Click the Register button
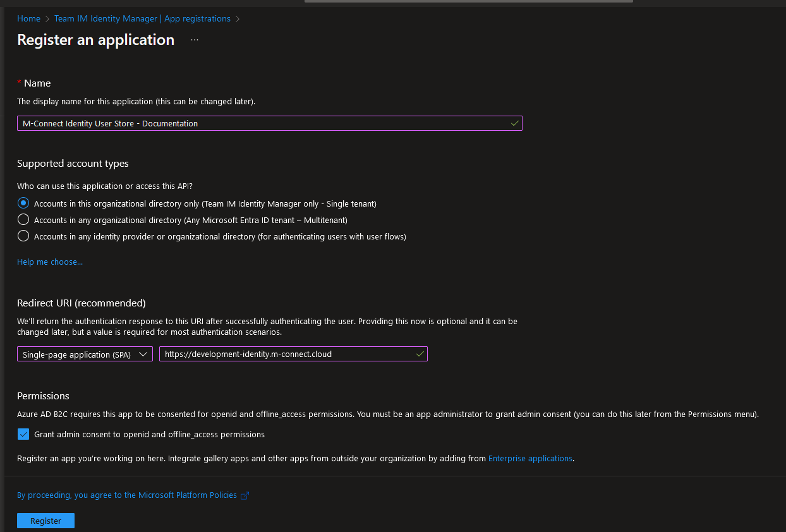786x532 pixels. (x=45, y=520)
